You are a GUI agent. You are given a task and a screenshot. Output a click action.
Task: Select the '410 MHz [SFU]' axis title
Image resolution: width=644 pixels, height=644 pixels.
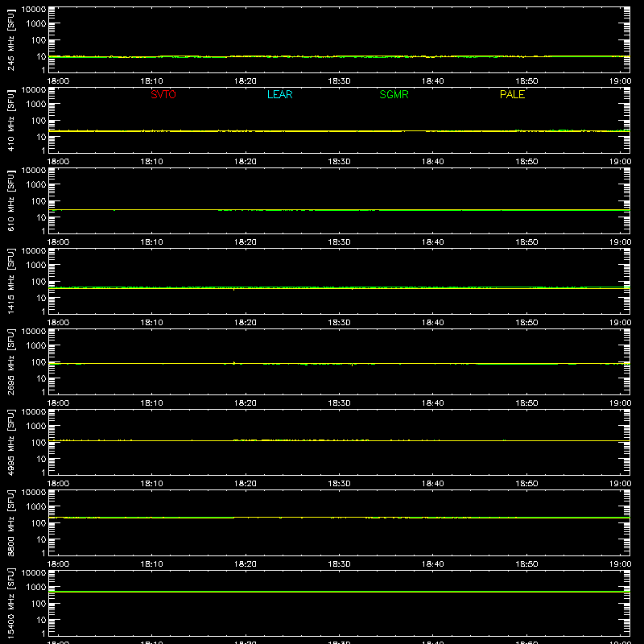[10, 120]
